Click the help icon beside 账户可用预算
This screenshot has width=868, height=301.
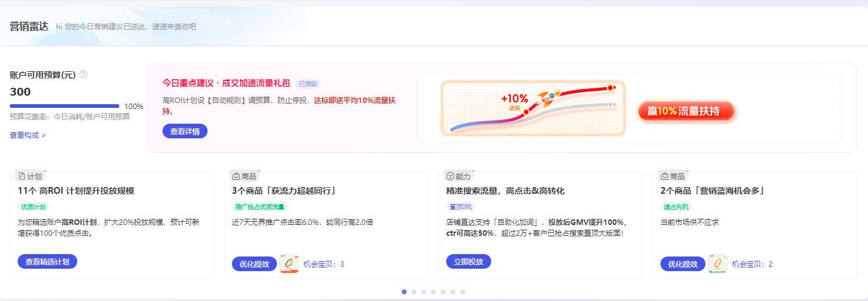[x=83, y=74]
